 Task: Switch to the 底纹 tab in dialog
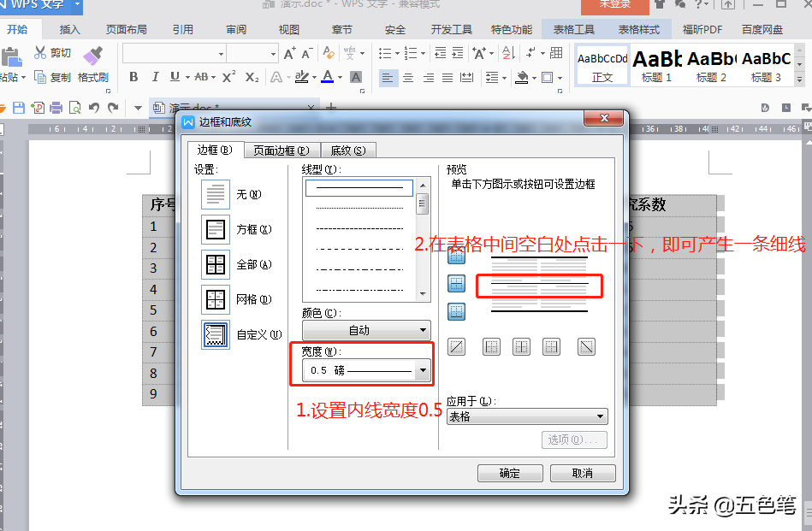[348, 150]
